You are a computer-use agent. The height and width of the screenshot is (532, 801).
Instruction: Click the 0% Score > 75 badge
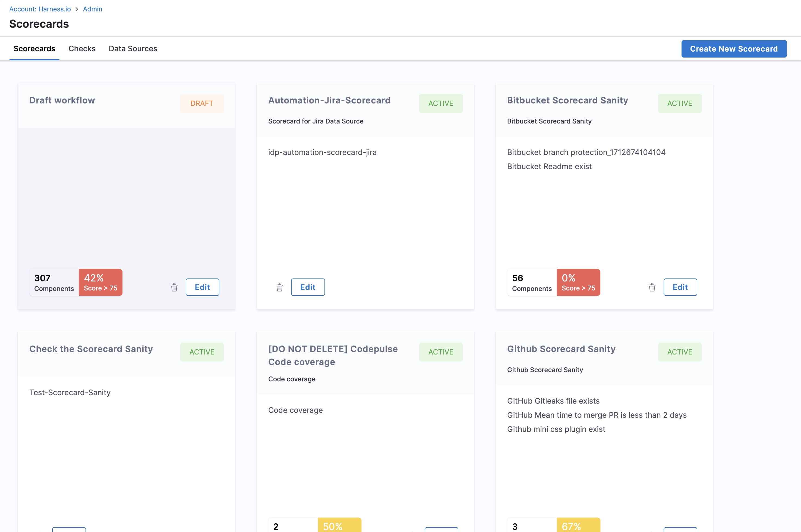[578, 282]
